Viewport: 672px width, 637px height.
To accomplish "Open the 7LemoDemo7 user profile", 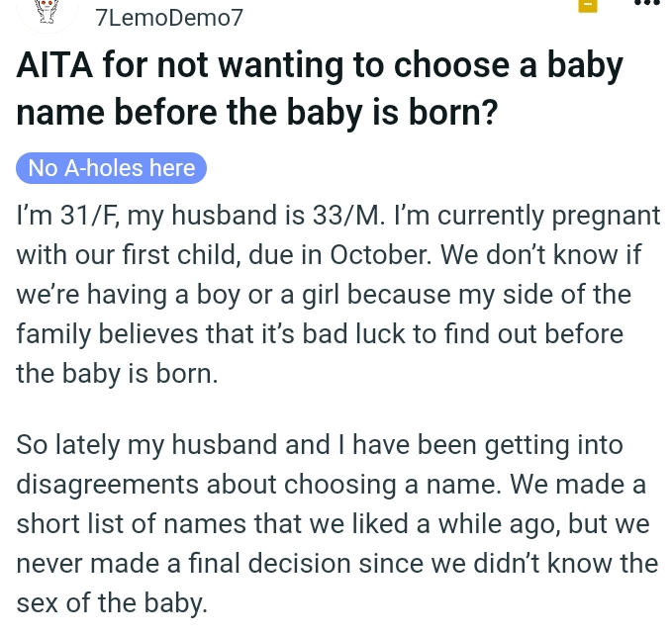I will click(168, 17).
